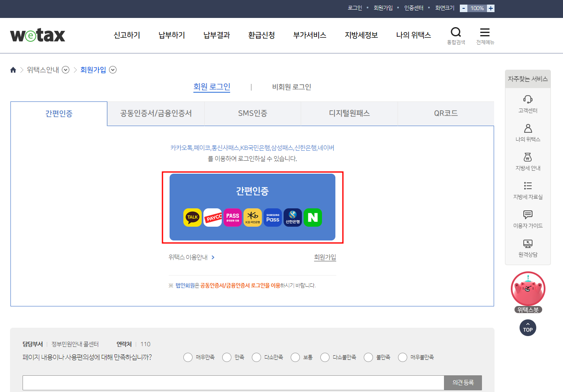Select the Naver login icon
This screenshot has width=563, height=392.
click(x=312, y=217)
